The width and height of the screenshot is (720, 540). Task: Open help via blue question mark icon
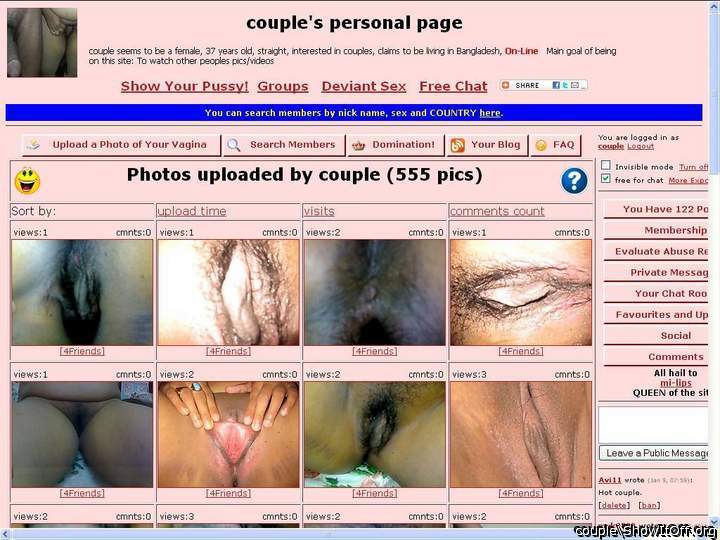(574, 180)
